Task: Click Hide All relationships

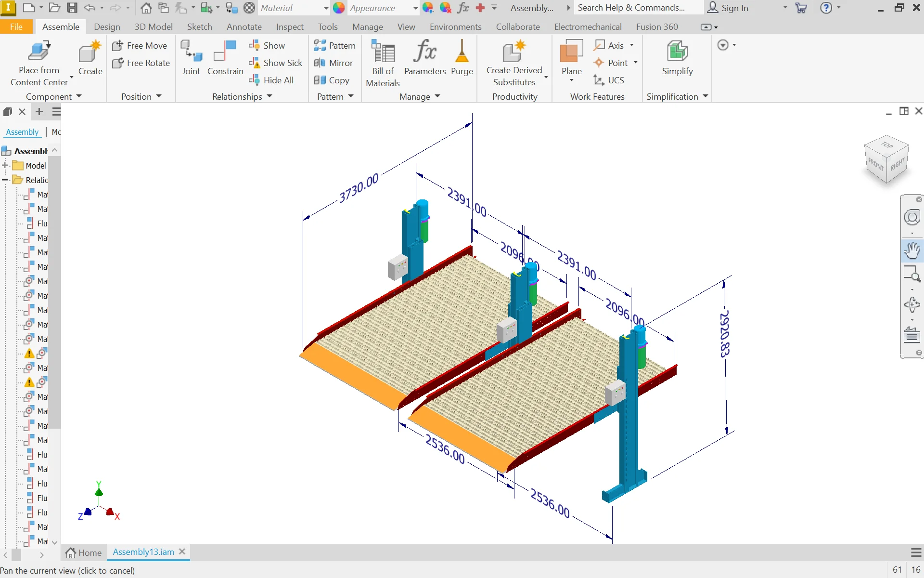Action: (x=271, y=80)
